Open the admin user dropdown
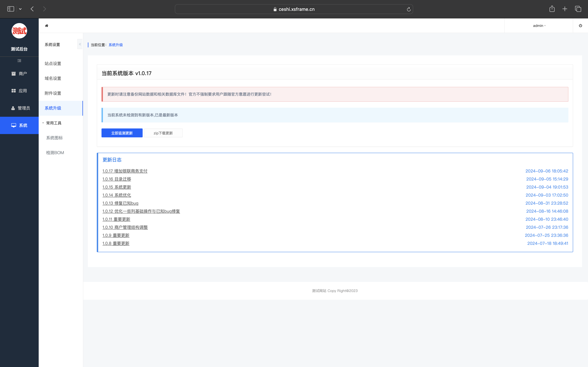 coord(539,26)
